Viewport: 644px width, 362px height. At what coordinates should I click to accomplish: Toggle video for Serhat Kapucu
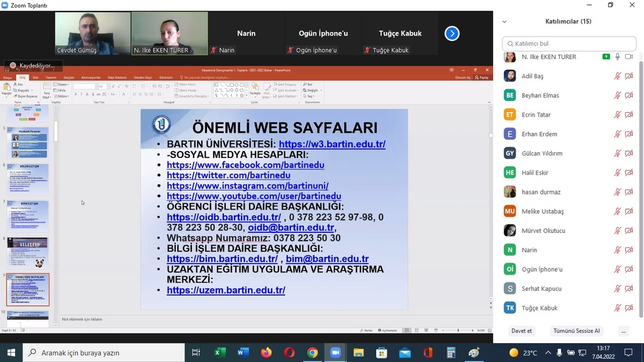coord(629,289)
